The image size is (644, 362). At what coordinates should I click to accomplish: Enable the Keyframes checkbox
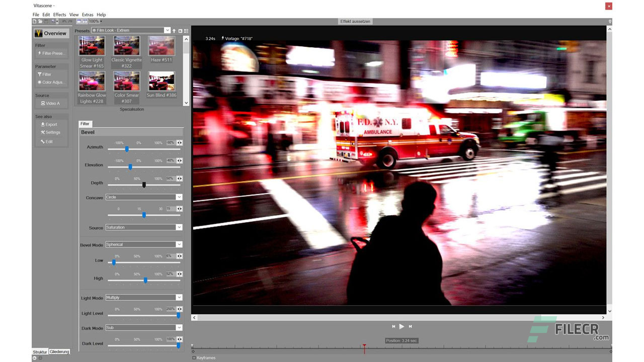[x=194, y=358]
